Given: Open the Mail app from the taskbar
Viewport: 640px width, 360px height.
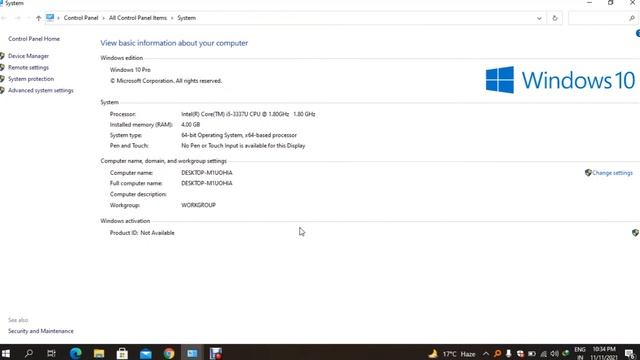Looking at the screenshot, I should tap(145, 353).
